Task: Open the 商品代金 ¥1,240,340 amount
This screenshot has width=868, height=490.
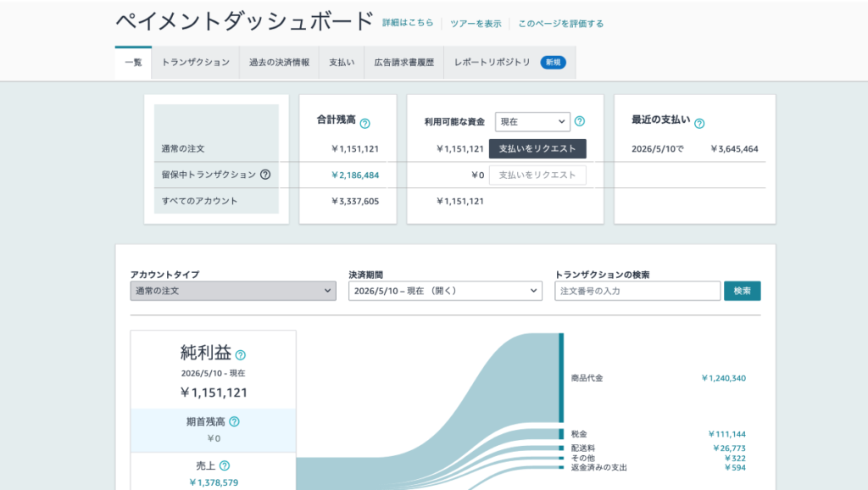Action: [724, 378]
